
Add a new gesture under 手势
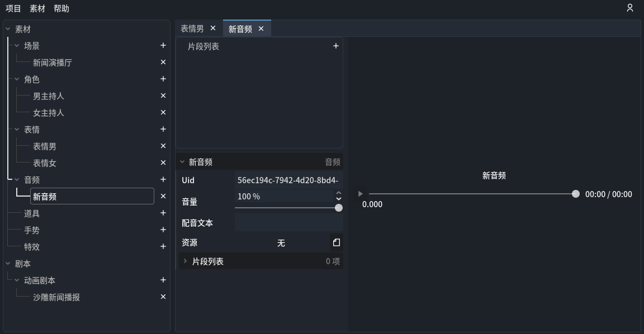coord(163,230)
